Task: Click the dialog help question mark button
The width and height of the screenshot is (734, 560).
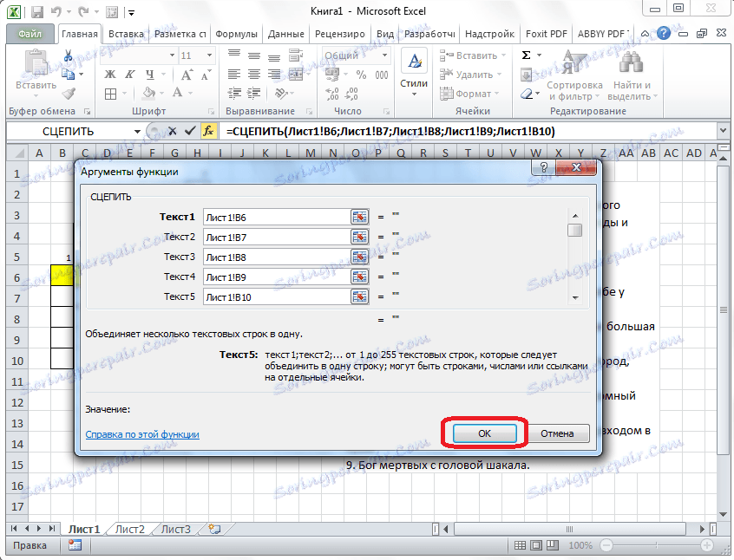Action: [543, 167]
